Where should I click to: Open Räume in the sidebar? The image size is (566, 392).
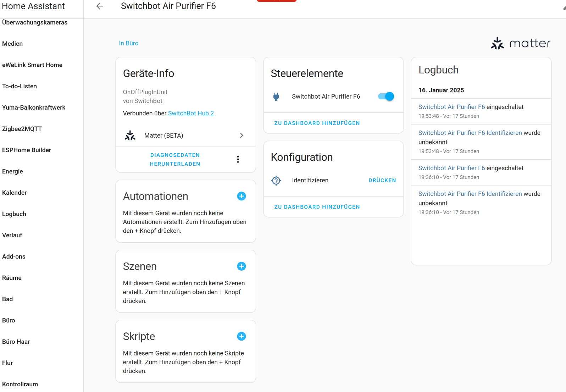12,278
